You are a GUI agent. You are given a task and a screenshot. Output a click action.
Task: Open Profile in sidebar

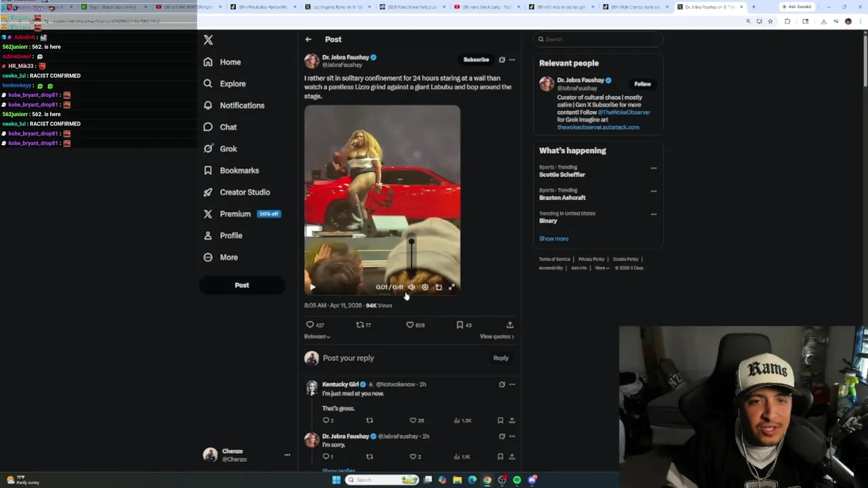coord(222,235)
